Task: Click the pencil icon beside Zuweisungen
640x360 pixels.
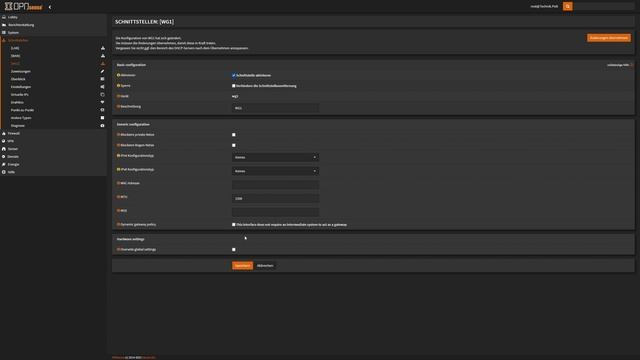Action: coord(102,71)
